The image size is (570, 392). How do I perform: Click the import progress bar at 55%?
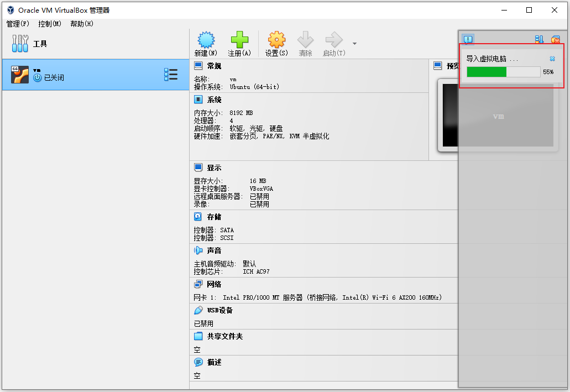point(503,72)
